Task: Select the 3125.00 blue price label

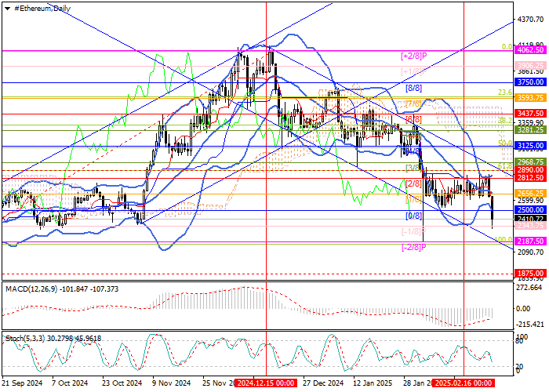Action: pyautogui.click(x=531, y=146)
